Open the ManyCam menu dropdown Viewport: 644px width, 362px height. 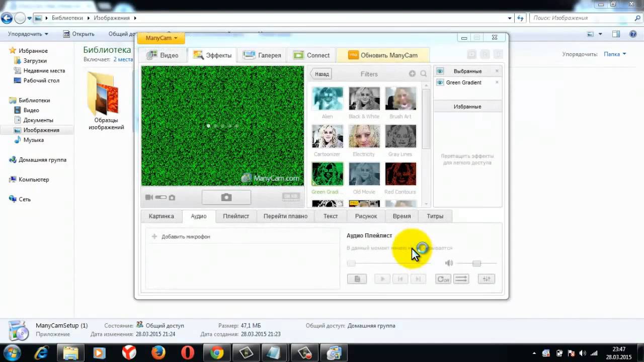pos(161,38)
